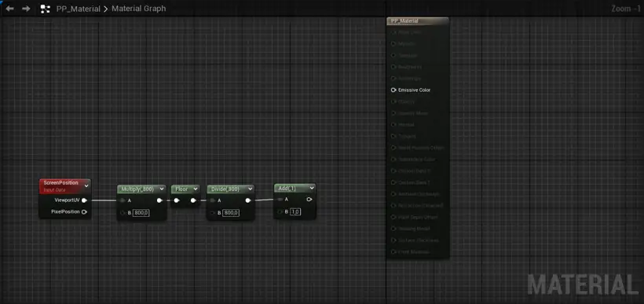Click input pin A on Divide node

212,200
